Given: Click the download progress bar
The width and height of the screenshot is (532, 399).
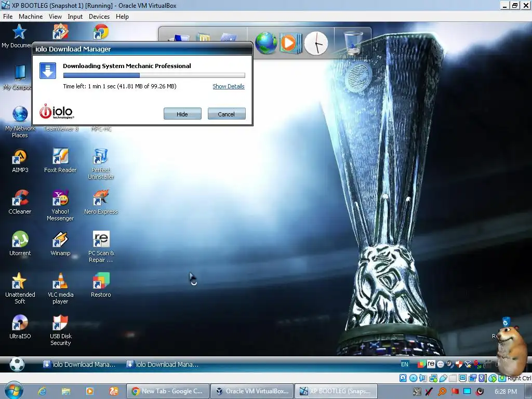Looking at the screenshot, I should [x=154, y=75].
